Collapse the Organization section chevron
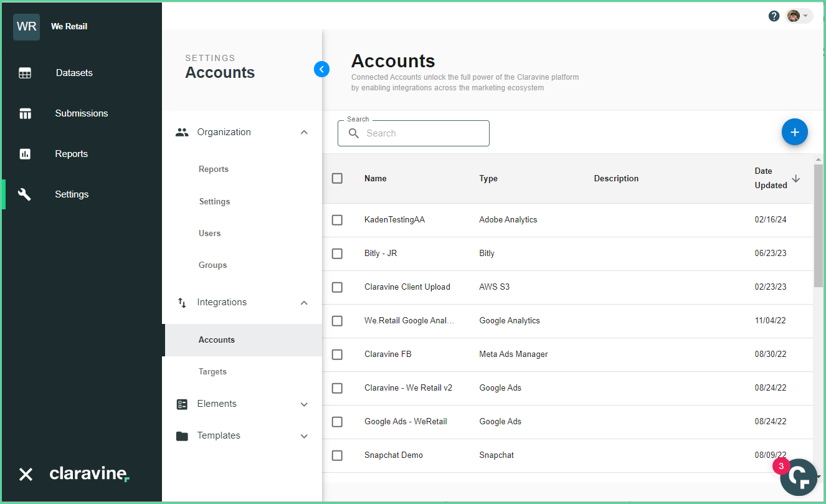 click(x=304, y=132)
